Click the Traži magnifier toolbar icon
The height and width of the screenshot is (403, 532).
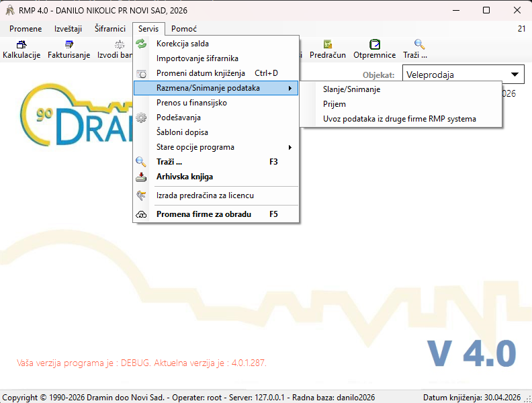419,44
